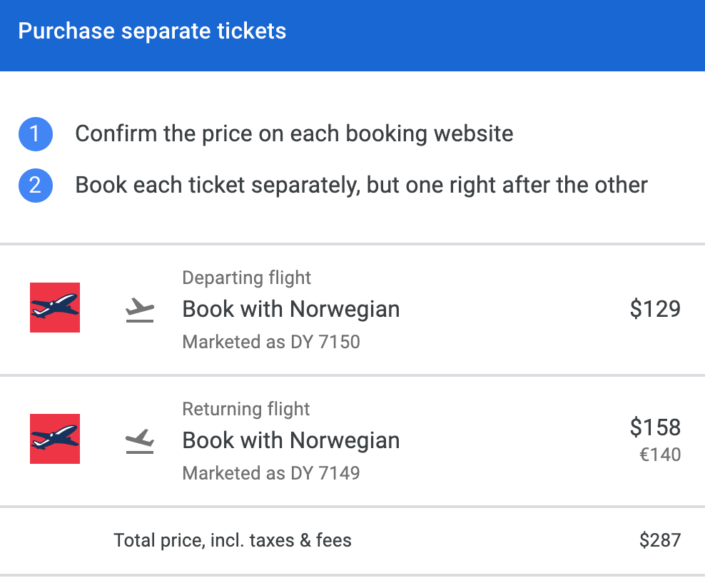Click the Purchase separate tickets header

(x=152, y=31)
